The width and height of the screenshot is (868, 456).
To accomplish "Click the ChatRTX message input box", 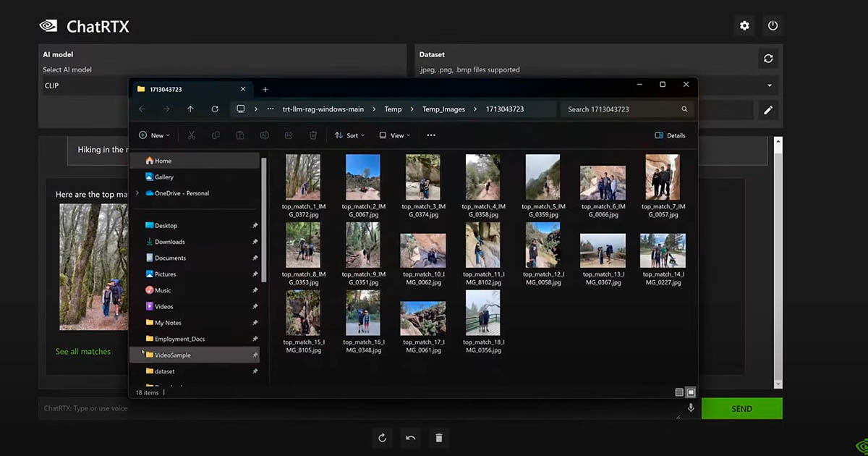I will (360, 408).
